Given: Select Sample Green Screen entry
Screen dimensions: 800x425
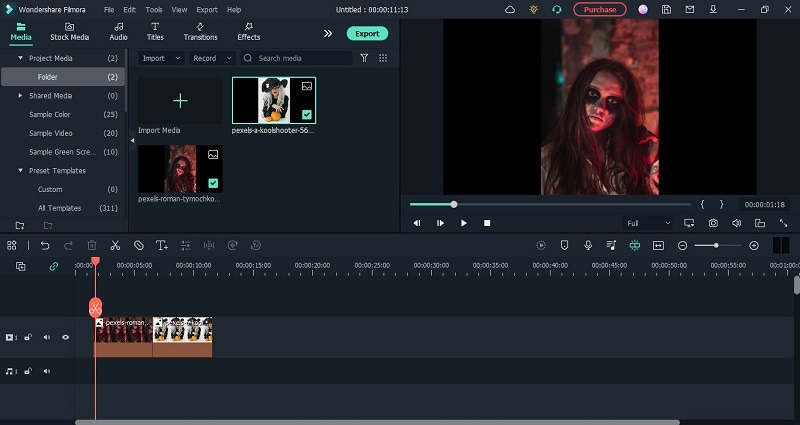Looking at the screenshot, I should tap(63, 152).
